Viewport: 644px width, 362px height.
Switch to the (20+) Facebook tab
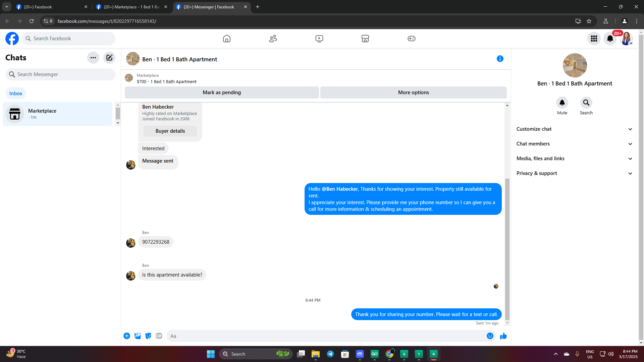tap(52, 7)
